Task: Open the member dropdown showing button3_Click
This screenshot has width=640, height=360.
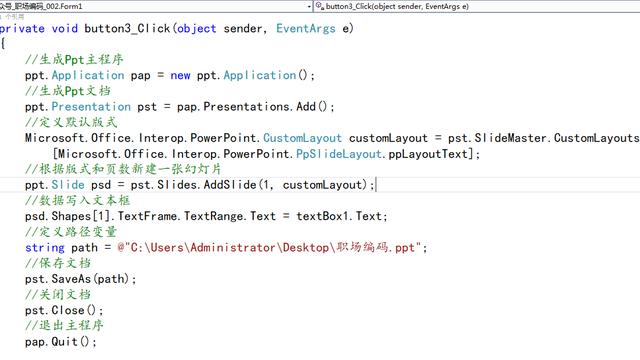Action: point(477,6)
